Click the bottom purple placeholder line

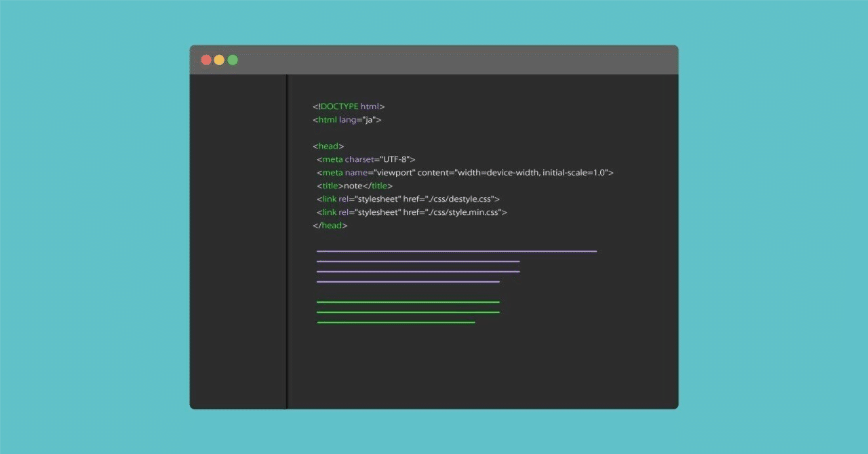coord(407,282)
